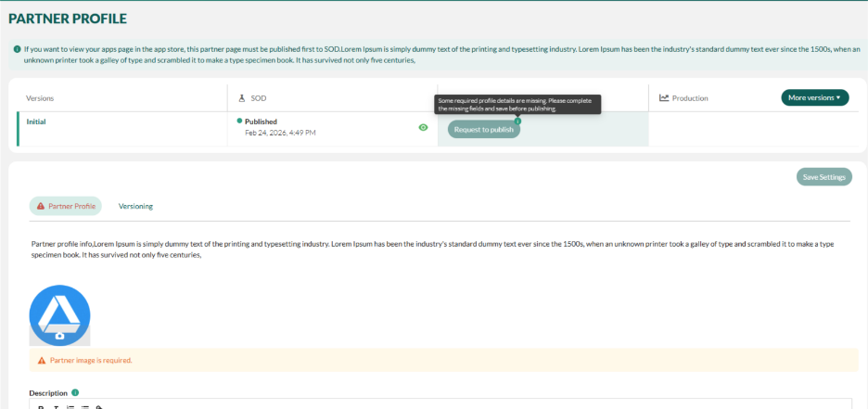Click the warning icon beside Partner image is required

41,360
